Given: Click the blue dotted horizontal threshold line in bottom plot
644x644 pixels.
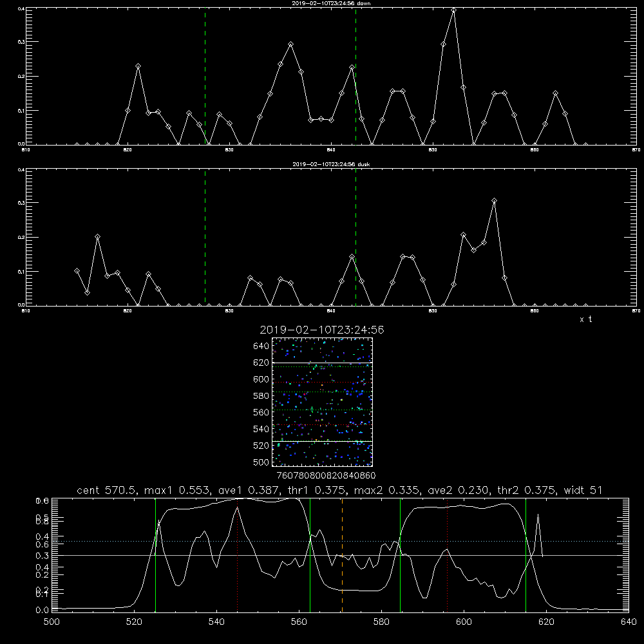Looking at the screenshot, I should (340, 542).
